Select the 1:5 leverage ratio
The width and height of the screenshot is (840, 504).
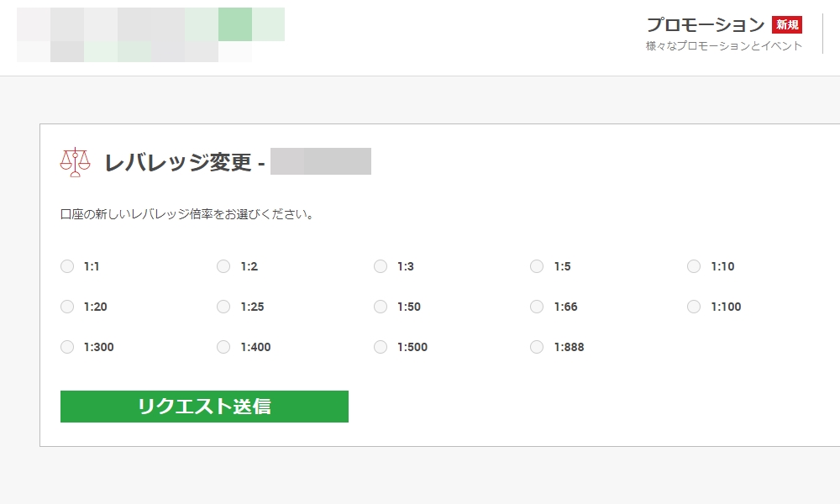pos(537,266)
